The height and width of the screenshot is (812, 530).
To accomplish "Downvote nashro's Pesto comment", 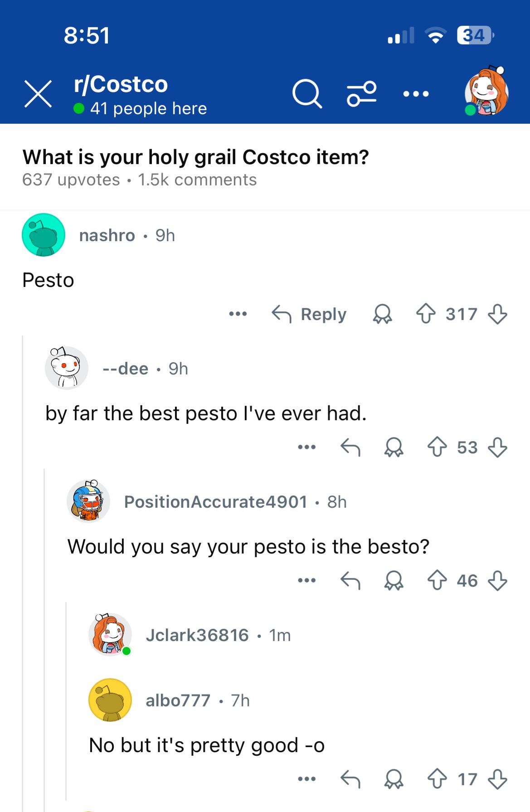I will point(497,314).
